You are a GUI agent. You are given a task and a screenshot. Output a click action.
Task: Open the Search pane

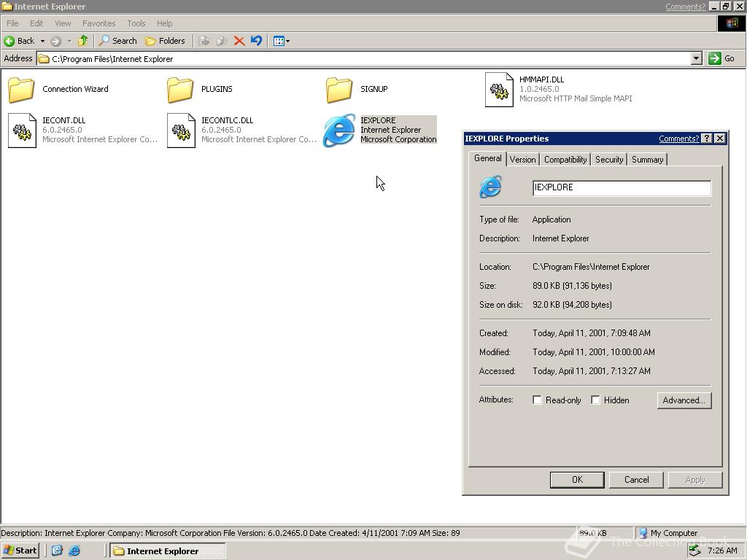[x=117, y=41]
